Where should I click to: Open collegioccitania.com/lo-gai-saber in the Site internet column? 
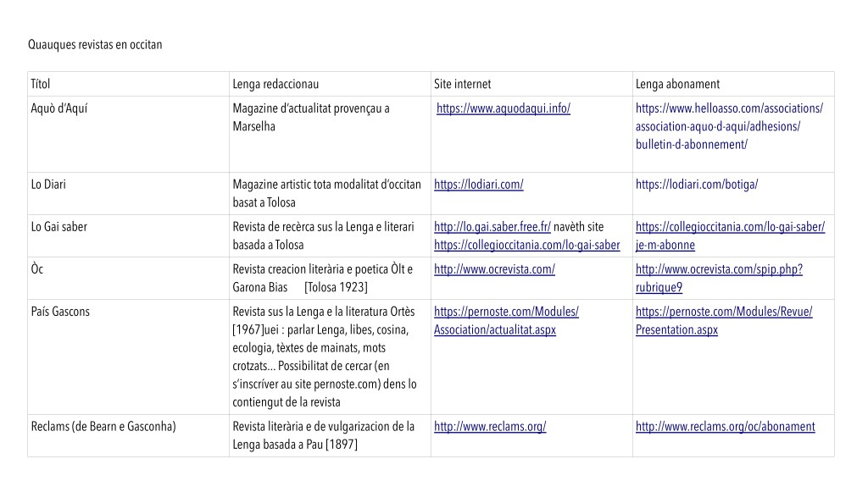point(526,246)
